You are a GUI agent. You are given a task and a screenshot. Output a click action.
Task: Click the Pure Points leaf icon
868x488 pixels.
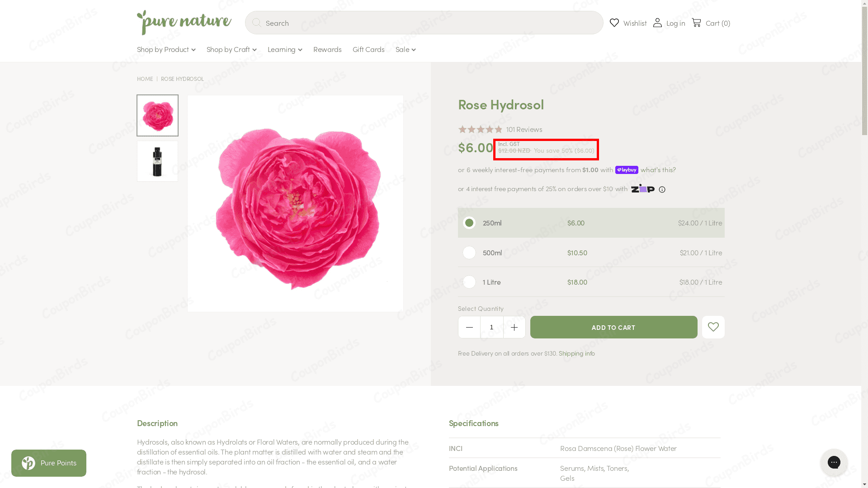click(28, 463)
